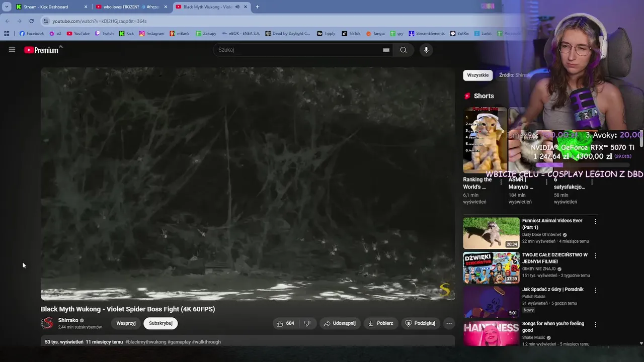The height and width of the screenshot is (362, 644).
Task: Open Facebook bookmark
Action: [x=31, y=34]
